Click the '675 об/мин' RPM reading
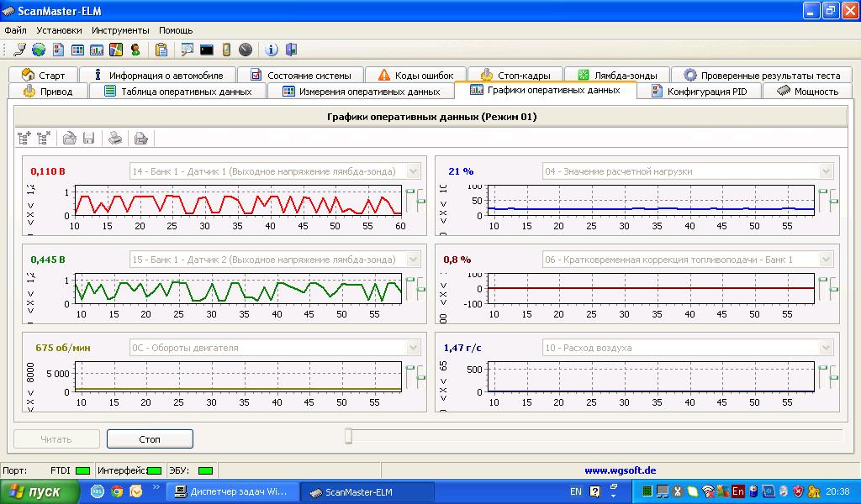 point(63,348)
